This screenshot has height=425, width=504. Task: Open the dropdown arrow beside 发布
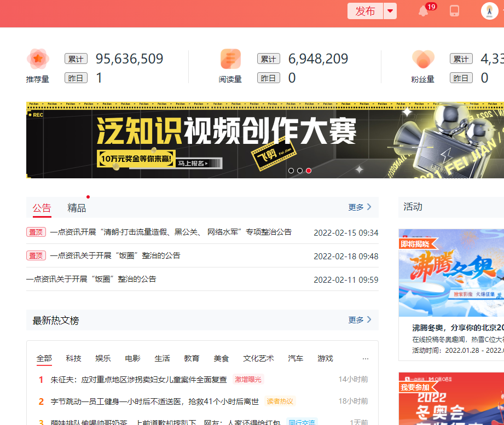tap(390, 10)
